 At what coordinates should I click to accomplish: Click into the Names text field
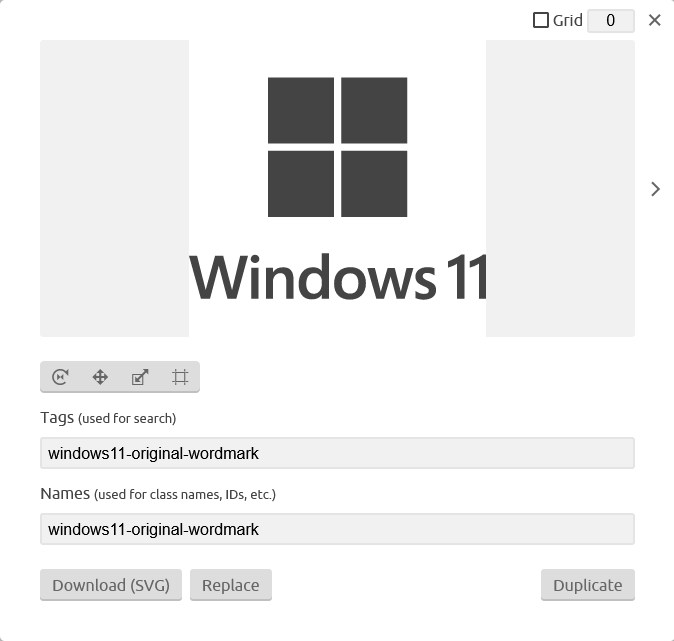[337, 529]
